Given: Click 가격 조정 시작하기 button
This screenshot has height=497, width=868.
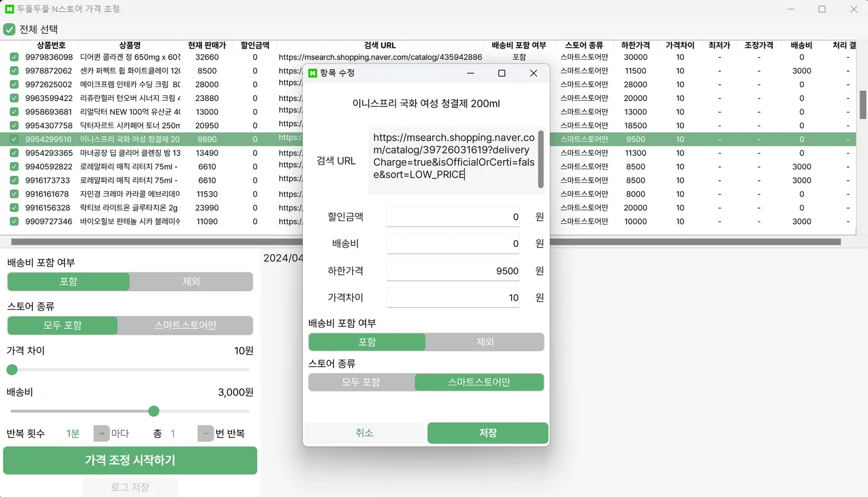Looking at the screenshot, I should coord(130,461).
